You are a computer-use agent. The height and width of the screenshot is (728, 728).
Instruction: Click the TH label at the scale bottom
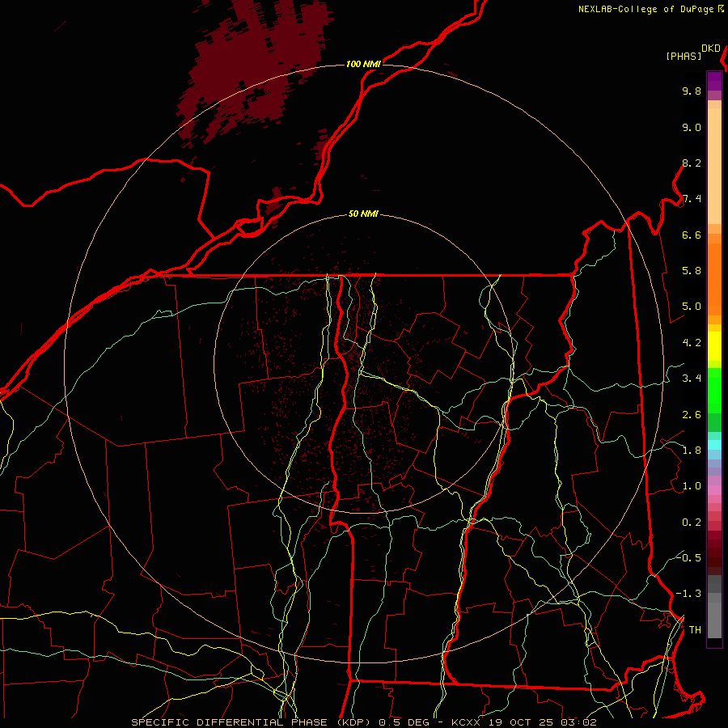pos(695,630)
